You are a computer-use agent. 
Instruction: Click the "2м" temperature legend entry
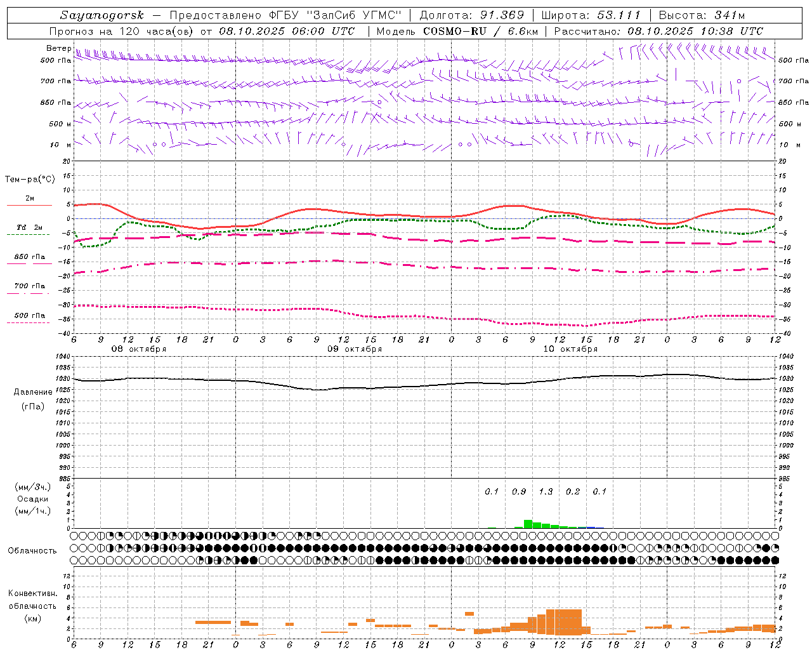(30, 198)
